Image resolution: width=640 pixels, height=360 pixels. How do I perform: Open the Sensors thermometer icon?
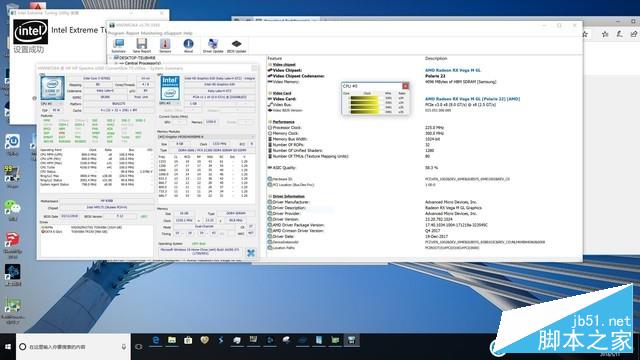(x=165, y=45)
